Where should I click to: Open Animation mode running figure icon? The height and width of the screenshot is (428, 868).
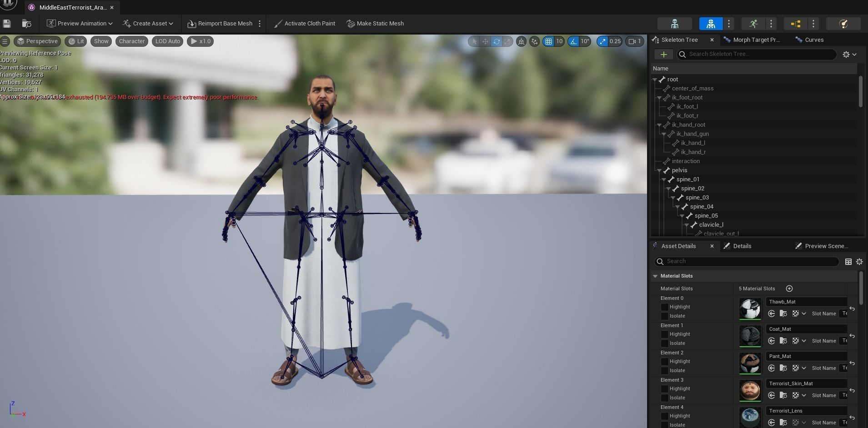(x=753, y=24)
